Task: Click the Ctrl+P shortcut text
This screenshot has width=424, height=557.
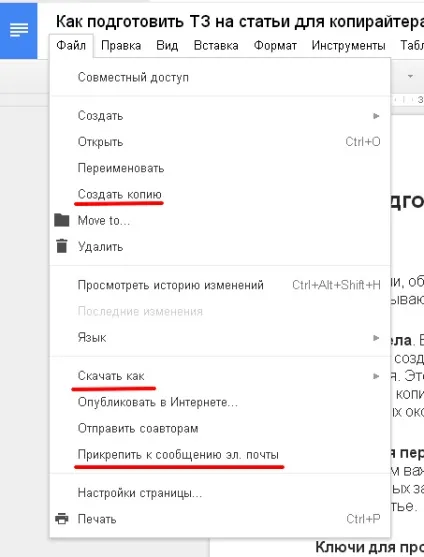Action: pos(363,519)
